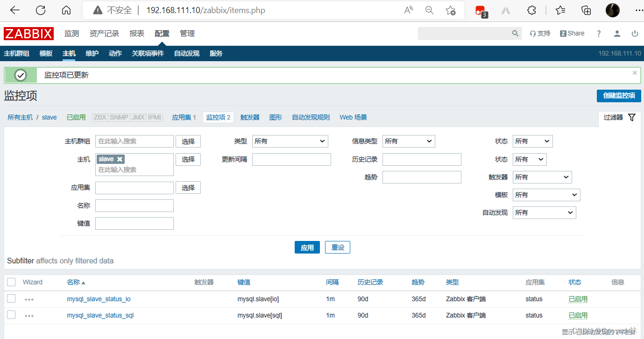
Task: Sort table by 键值 column header
Action: pyautogui.click(x=244, y=282)
